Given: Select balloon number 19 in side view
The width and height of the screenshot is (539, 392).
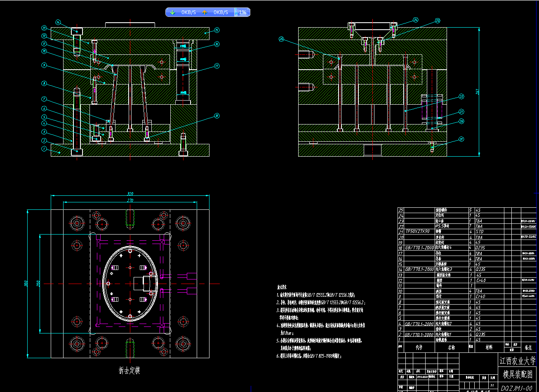Looking at the screenshot, I should coord(461,139).
